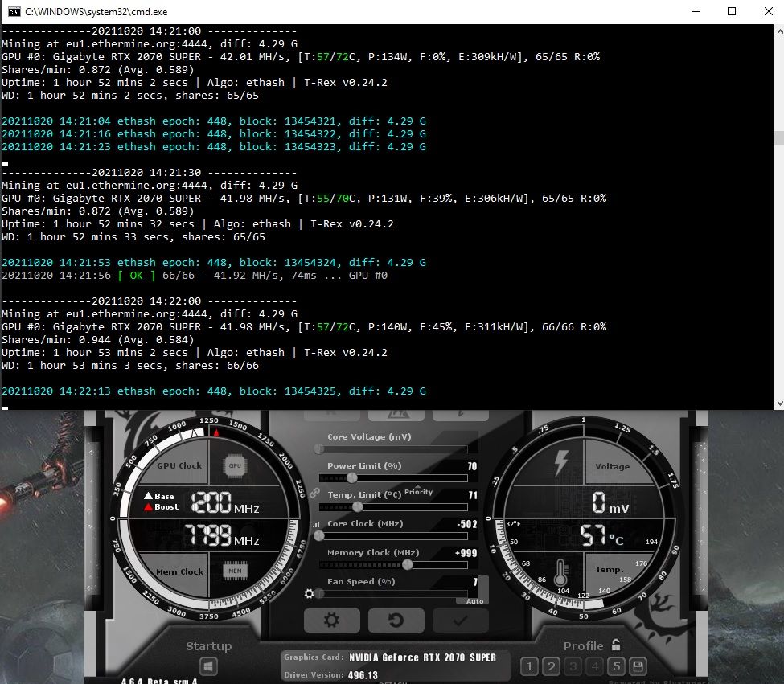Click the Fan Speed slider track
Image resolution: width=784 pixels, height=684 pixels.
(x=393, y=594)
